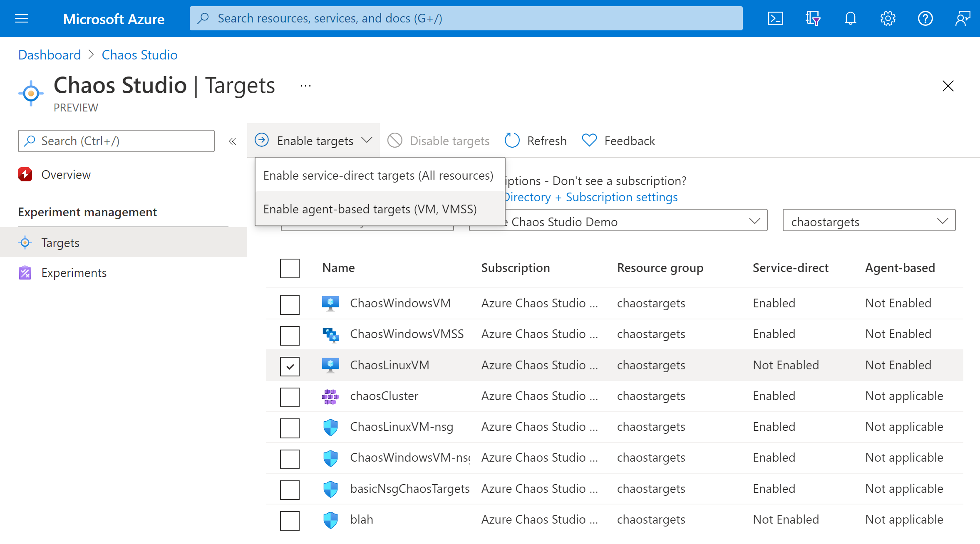The height and width of the screenshot is (544, 980).
Task: Click the notifications bell icon
Action: (851, 18)
